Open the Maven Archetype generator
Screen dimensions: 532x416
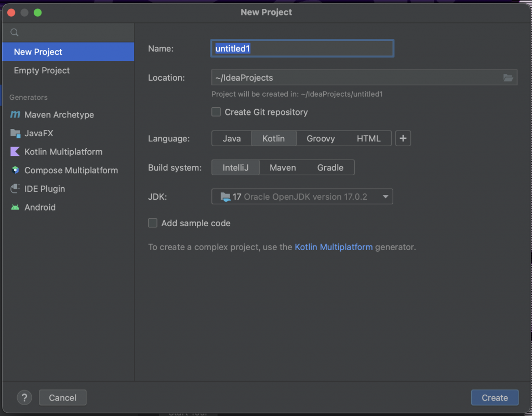pyautogui.click(x=68, y=114)
